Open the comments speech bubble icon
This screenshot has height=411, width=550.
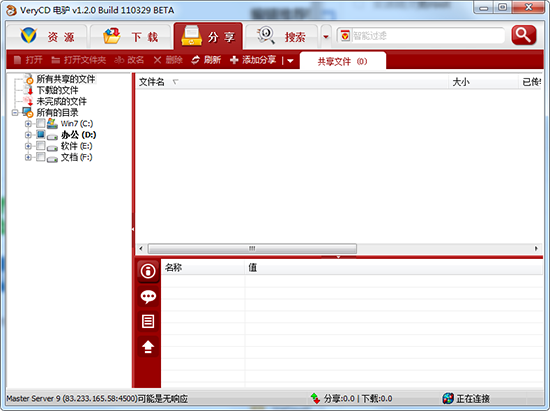[148, 297]
